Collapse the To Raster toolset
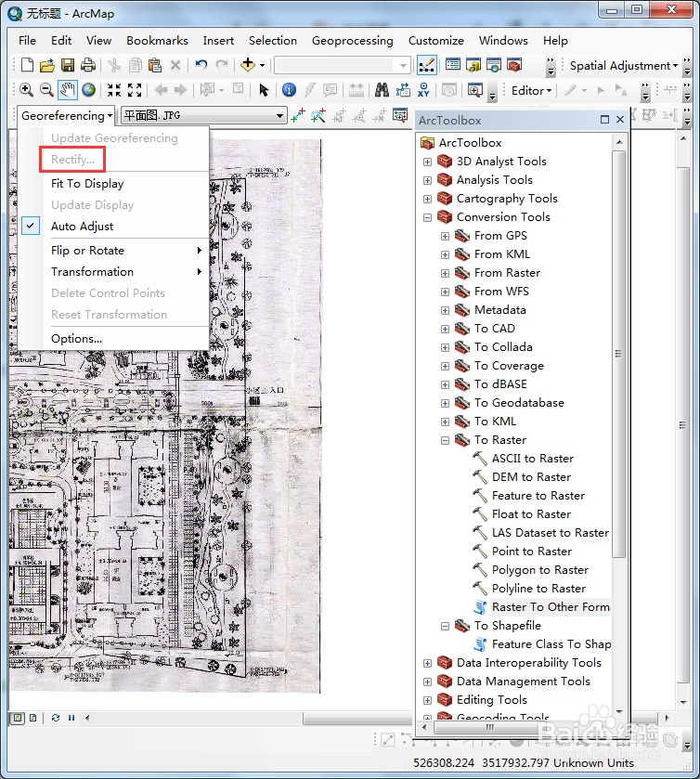 445,440
